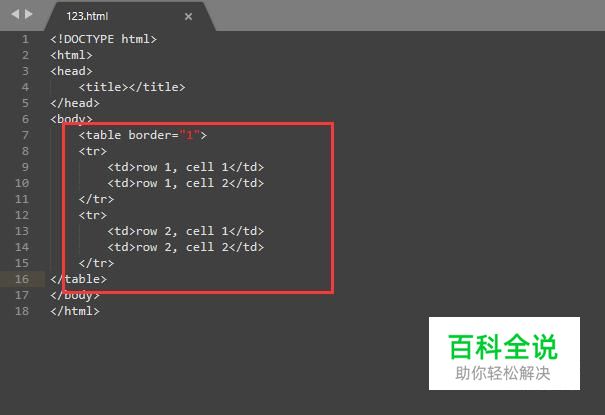Click line number 7 in gutter
The width and height of the screenshot is (605, 415).
tap(25, 135)
